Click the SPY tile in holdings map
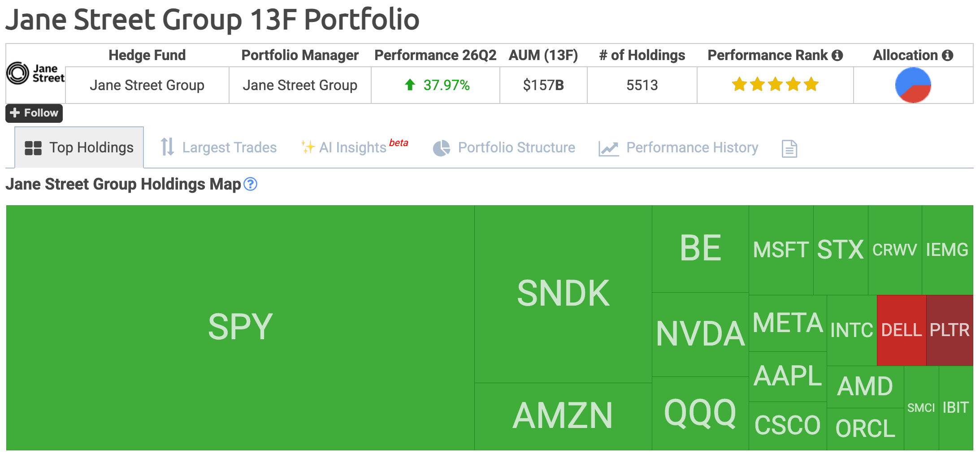Screen dimensions: 980x458 (x=240, y=328)
